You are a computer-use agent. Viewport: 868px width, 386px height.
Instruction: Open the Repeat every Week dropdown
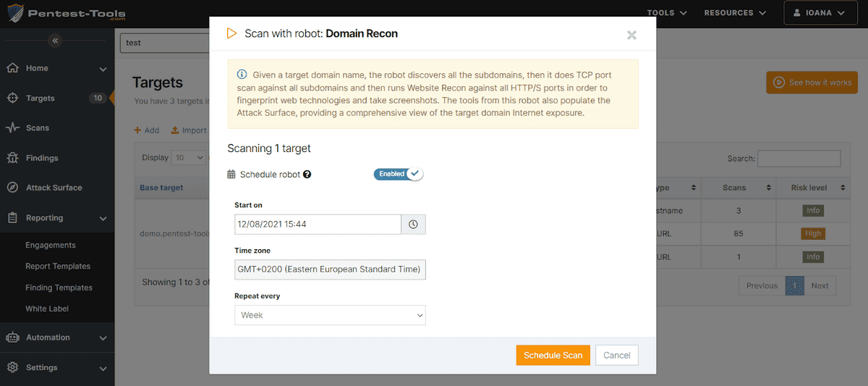[330, 316]
